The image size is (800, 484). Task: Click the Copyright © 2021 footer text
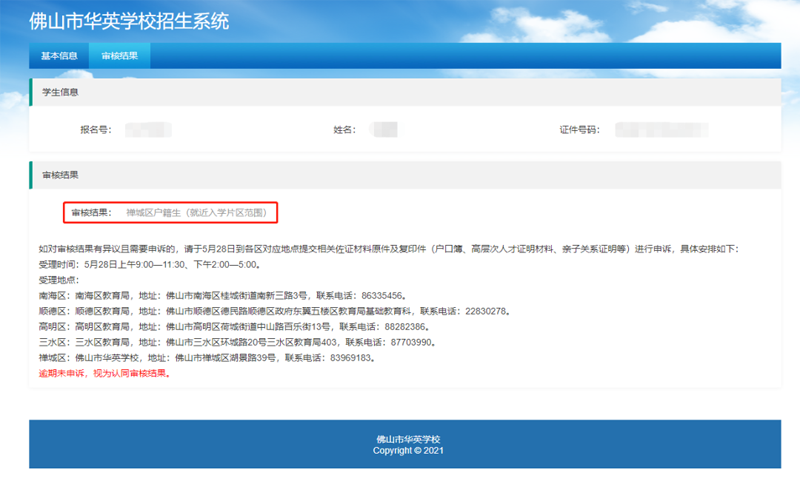[408, 451]
